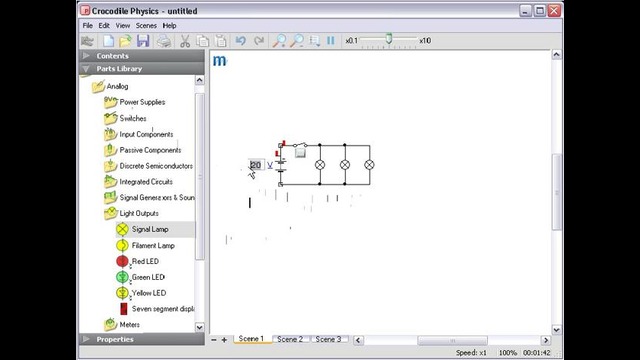The image size is (640, 360).
Task: Click the 100% zoom status text
Action: [x=507, y=353]
